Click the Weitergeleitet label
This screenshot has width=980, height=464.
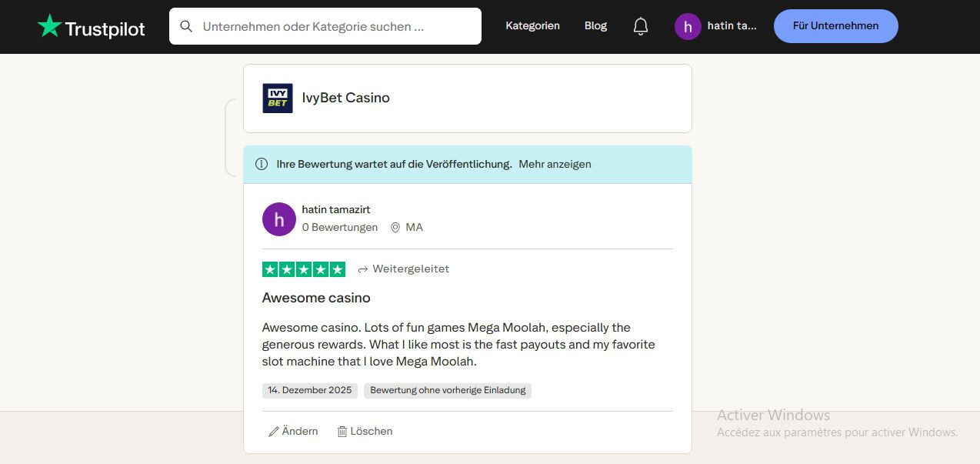pyautogui.click(x=411, y=269)
